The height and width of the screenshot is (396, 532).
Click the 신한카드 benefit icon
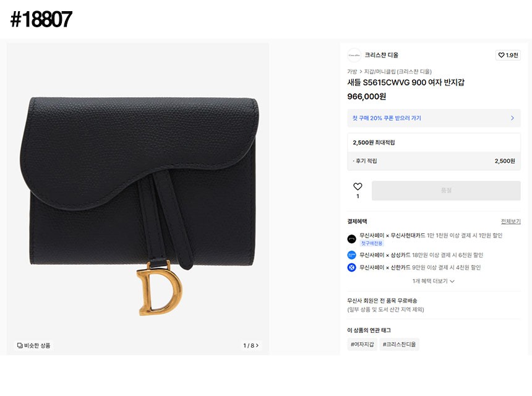tap(351, 267)
